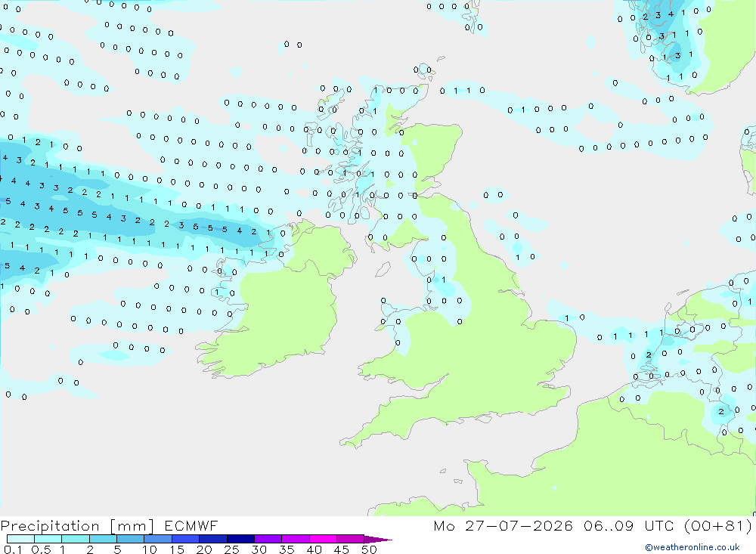Click the 15–20 mm legend swatch

(185, 539)
